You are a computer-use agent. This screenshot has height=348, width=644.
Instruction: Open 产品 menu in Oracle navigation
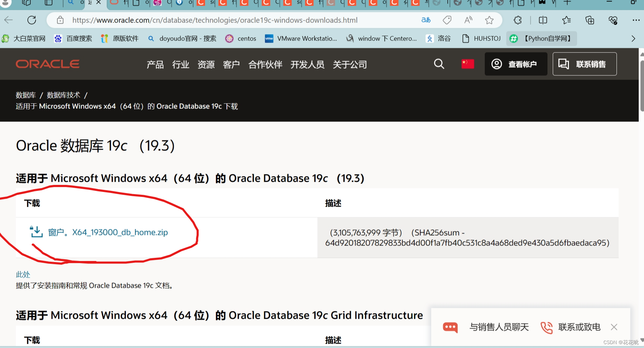point(155,64)
